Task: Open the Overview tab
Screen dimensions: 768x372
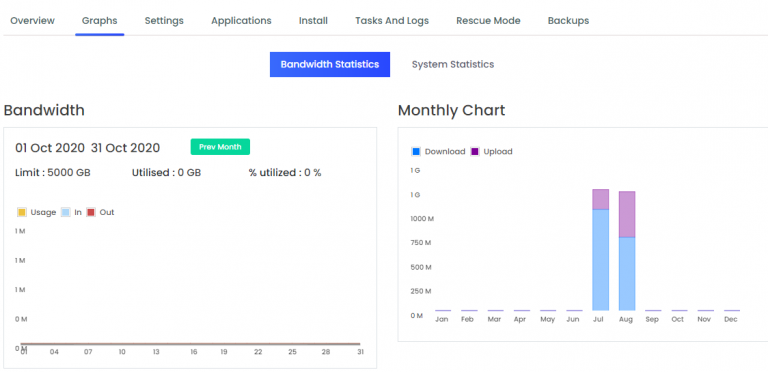Action: (x=32, y=21)
